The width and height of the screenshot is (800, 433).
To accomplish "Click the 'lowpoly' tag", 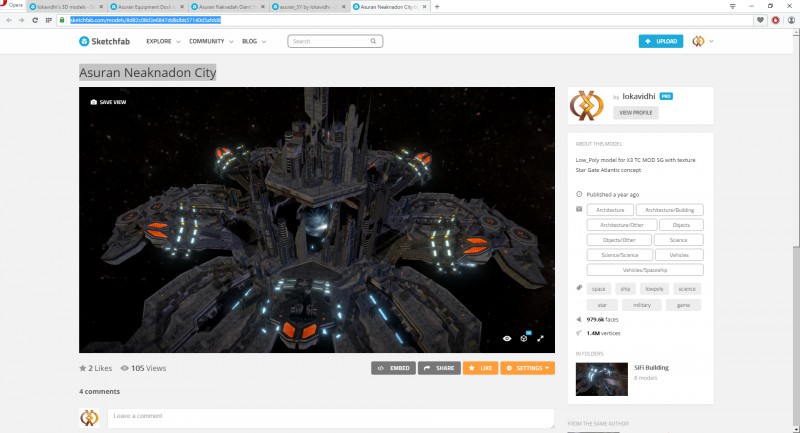I will 655,289.
